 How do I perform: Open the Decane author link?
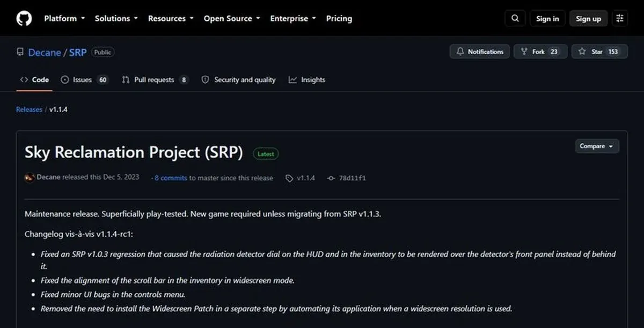[x=48, y=178]
